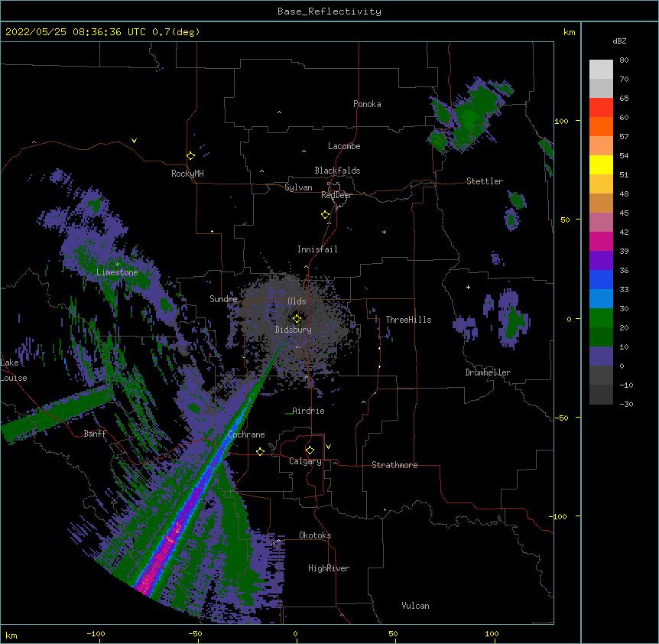This screenshot has height=644, width=659.
Task: Click the 0 tick on bottom km axis
Action: click(295, 633)
